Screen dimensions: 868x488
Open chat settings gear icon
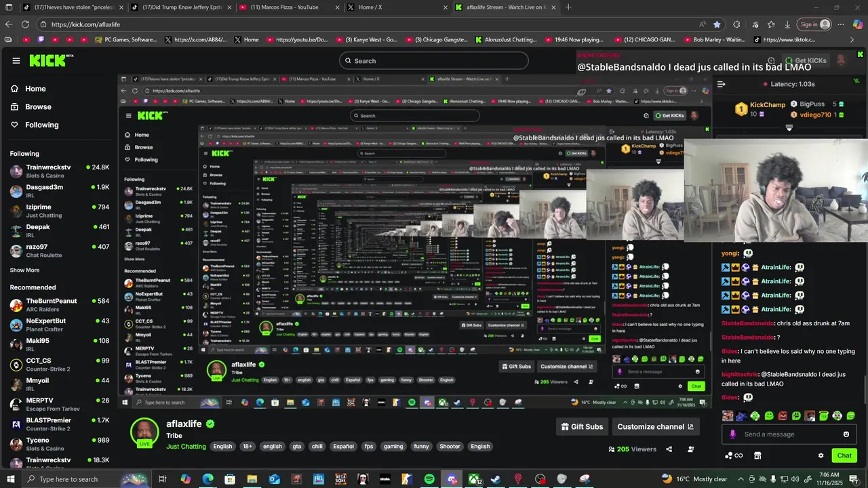pyautogui.click(x=821, y=455)
